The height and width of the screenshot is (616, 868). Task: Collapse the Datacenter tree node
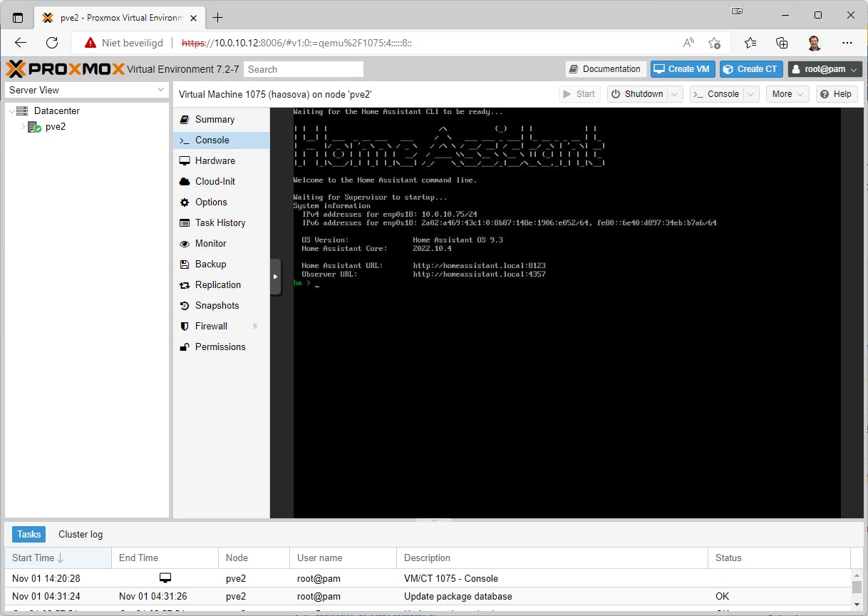pos(11,111)
